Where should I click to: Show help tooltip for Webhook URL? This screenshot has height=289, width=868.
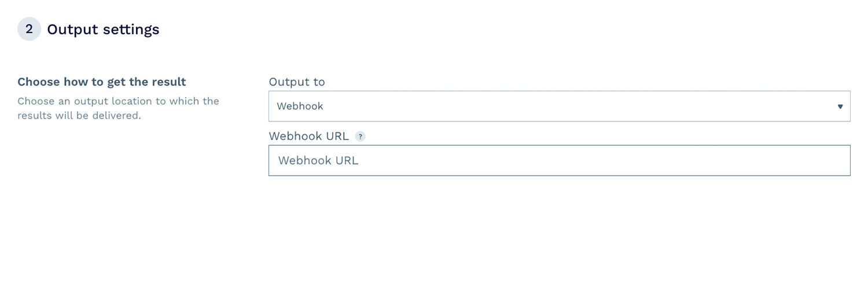tap(360, 137)
